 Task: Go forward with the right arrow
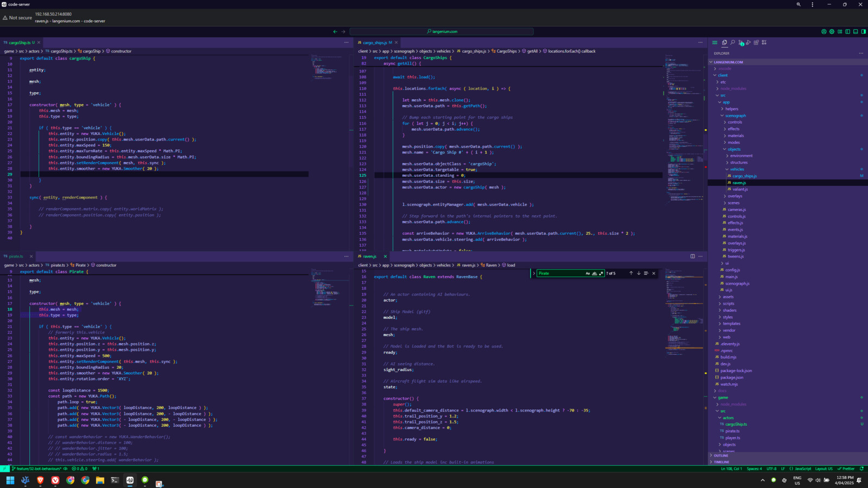343,31
